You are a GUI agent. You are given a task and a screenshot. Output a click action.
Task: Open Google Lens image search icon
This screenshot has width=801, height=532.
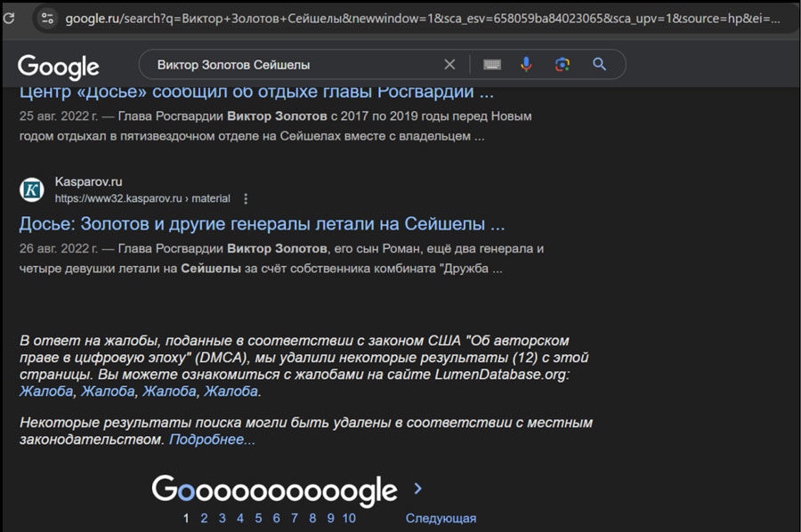click(562, 64)
